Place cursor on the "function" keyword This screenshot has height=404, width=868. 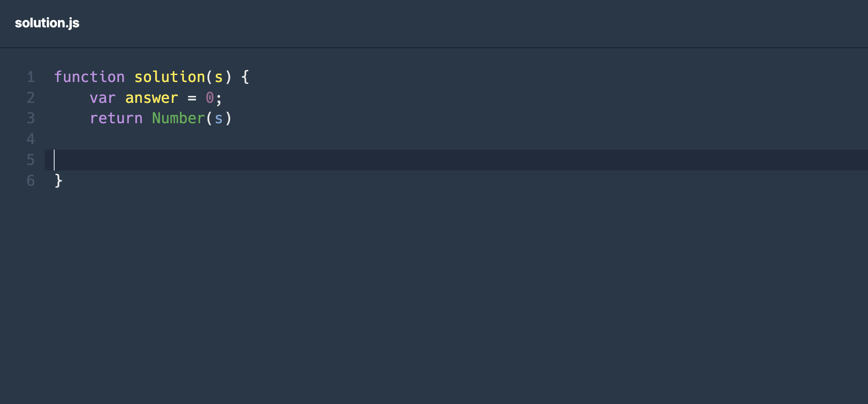tap(89, 77)
